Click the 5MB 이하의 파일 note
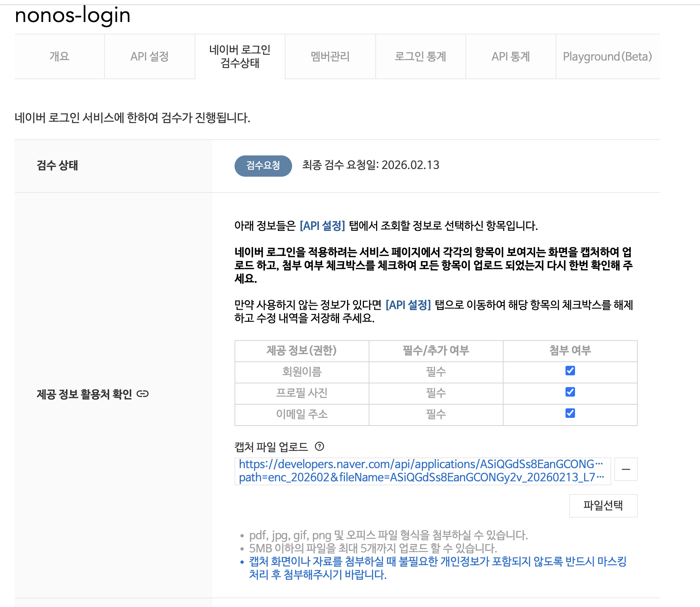 [373, 549]
